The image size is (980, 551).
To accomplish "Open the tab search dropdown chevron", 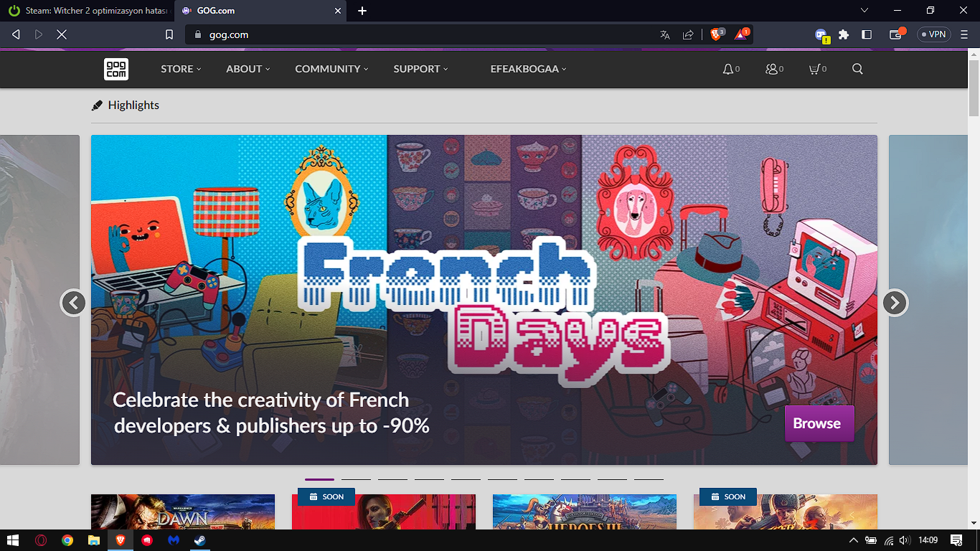I will 864,11.
